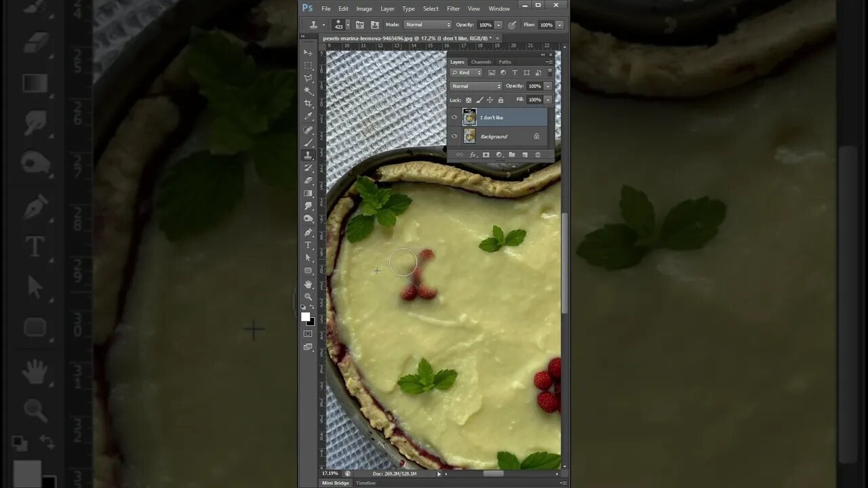Select the Magic Wand tool
Screen dimensions: 868x488
308,91
